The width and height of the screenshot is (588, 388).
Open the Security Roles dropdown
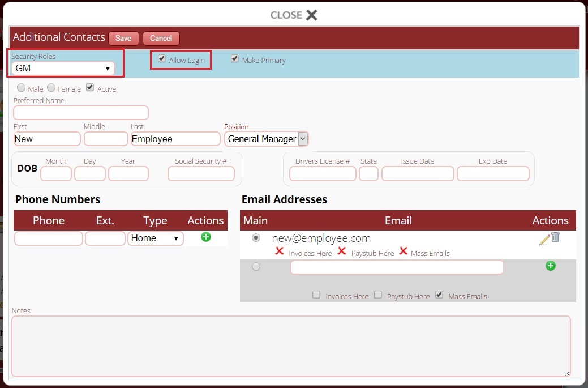[x=63, y=69]
